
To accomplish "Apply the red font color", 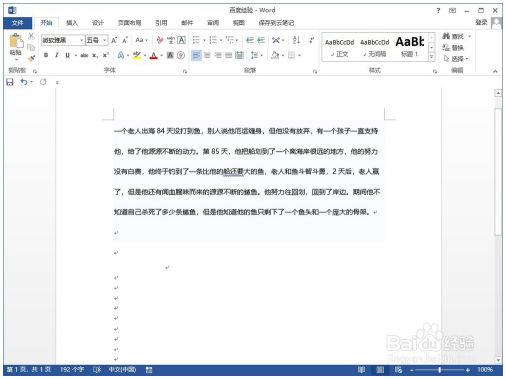I will (x=153, y=55).
